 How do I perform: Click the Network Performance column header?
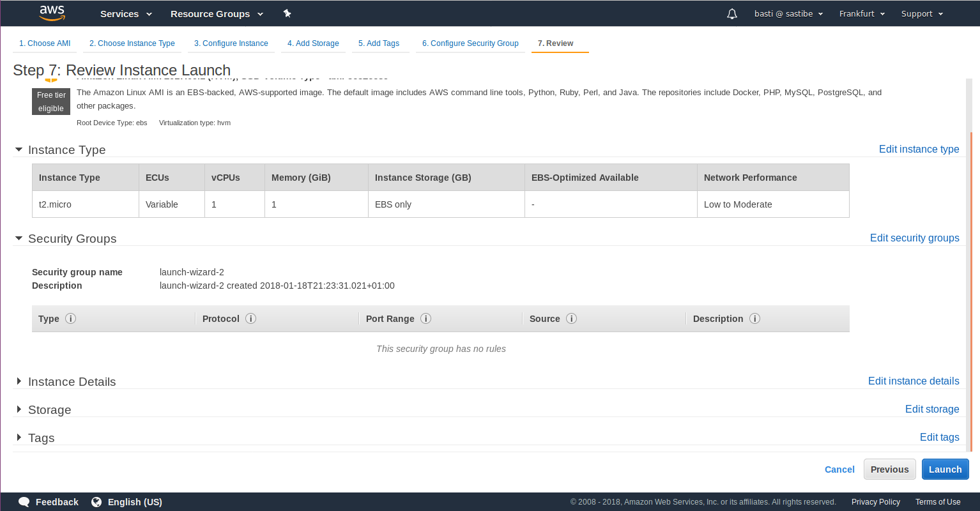[773, 178]
